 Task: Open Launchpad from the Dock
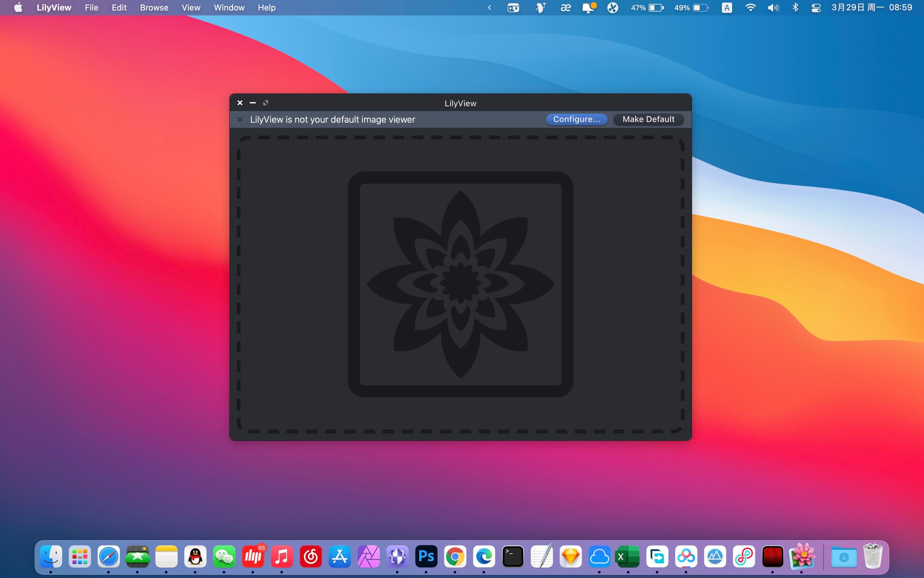click(80, 556)
